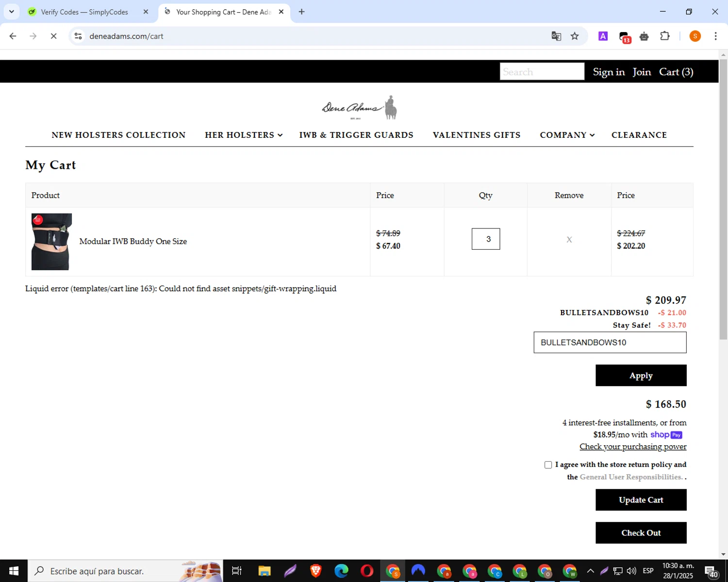Viewport: 728px width, 582px height.
Task: Switch to the Verify Codes — SimplyCodes tab
Action: click(84, 12)
